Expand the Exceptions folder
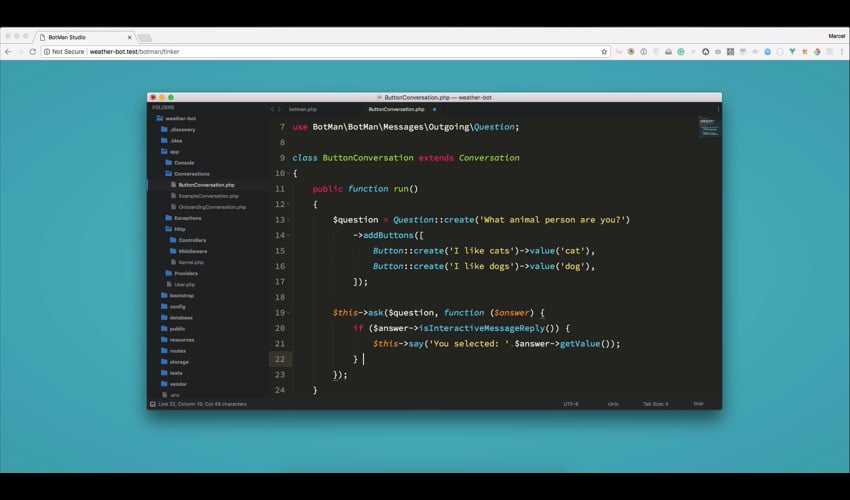This screenshot has height=500, width=850. (x=184, y=218)
